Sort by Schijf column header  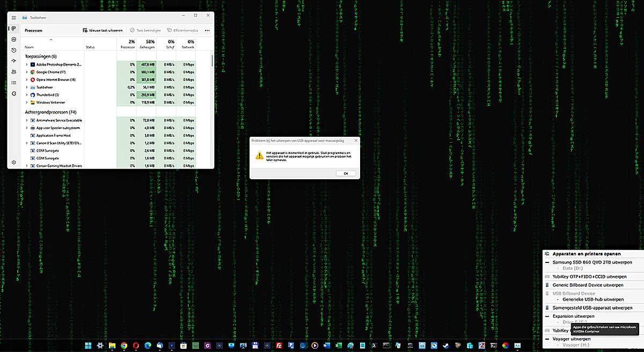(x=167, y=44)
